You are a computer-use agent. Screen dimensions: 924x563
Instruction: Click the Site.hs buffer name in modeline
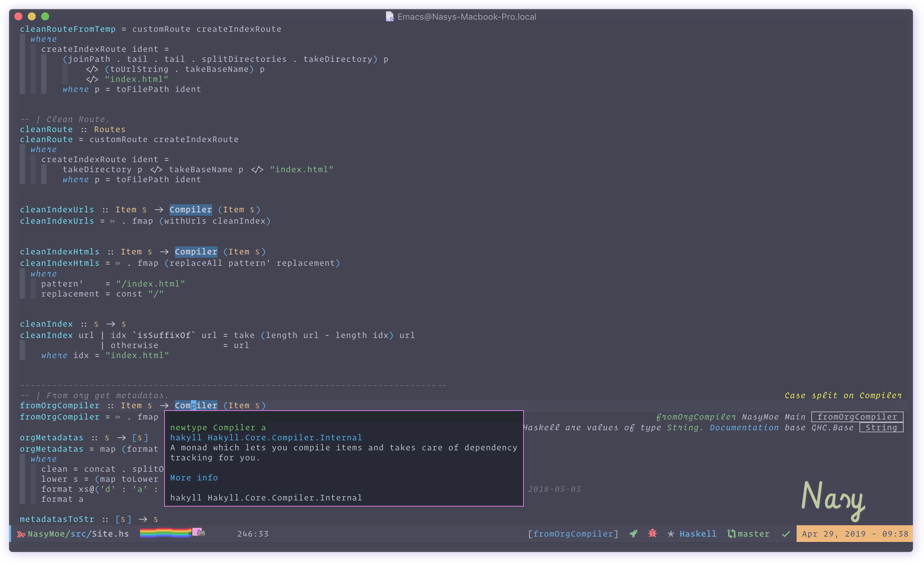pyautogui.click(x=110, y=533)
